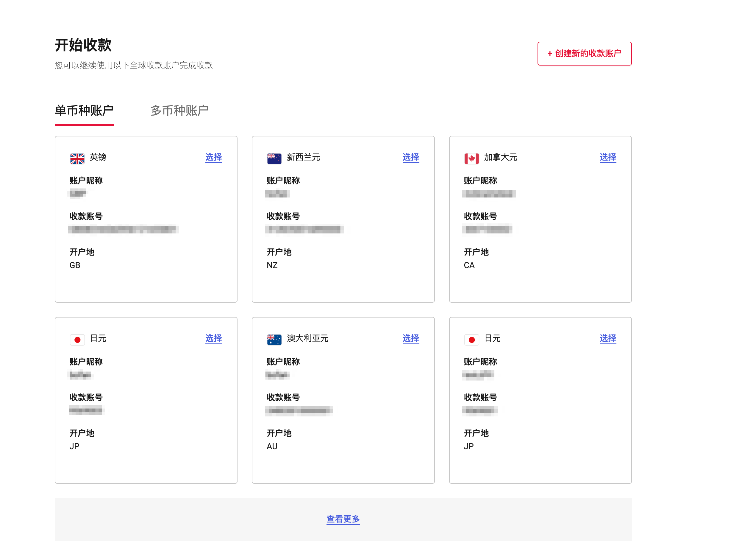Select the 单币种账户 tab

click(x=84, y=111)
